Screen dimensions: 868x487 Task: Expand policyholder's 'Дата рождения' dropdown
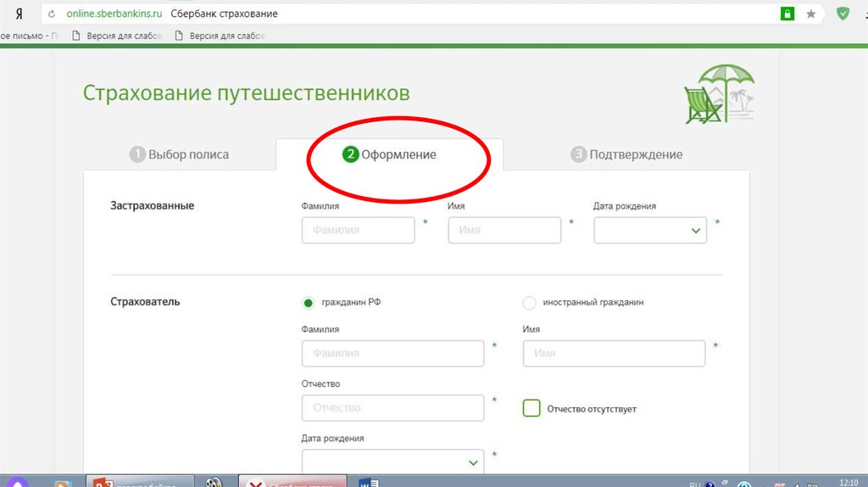(x=392, y=462)
